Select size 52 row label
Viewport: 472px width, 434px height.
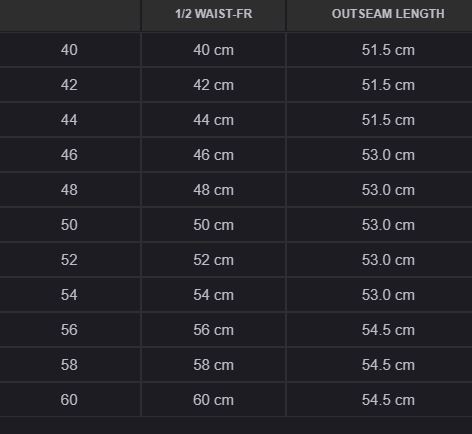click(x=69, y=260)
